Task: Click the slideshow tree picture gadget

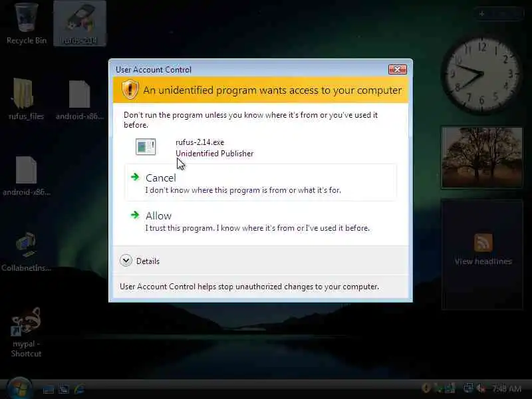Action: coord(481,158)
